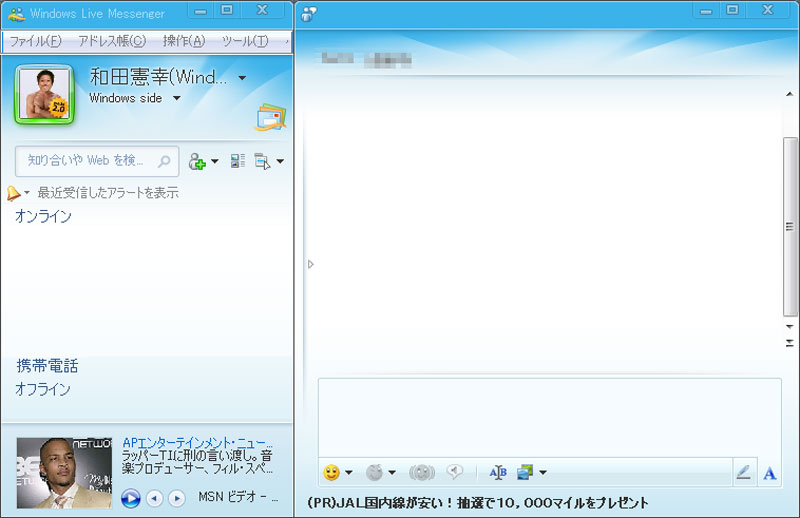Close the conversation window

coord(768,11)
